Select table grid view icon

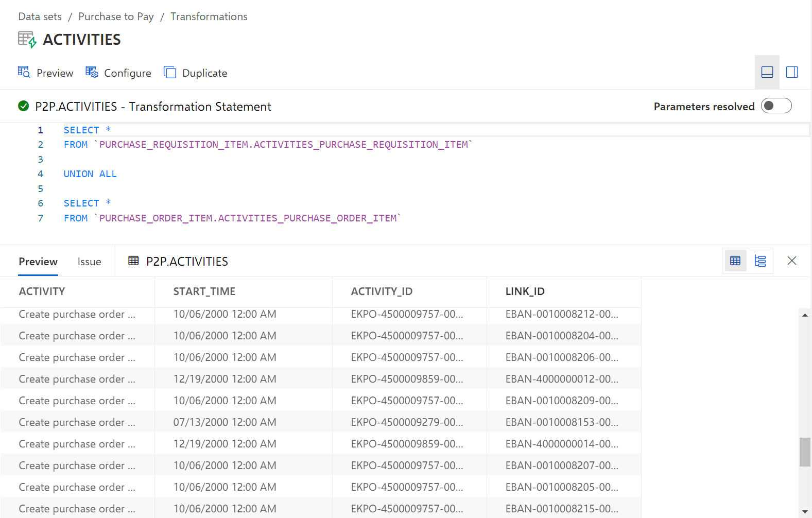click(735, 261)
